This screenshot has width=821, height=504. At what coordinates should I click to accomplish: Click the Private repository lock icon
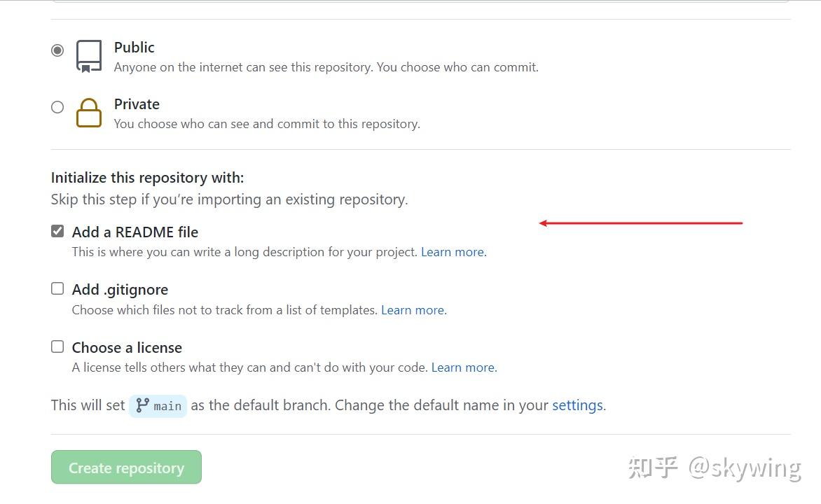pyautogui.click(x=89, y=113)
